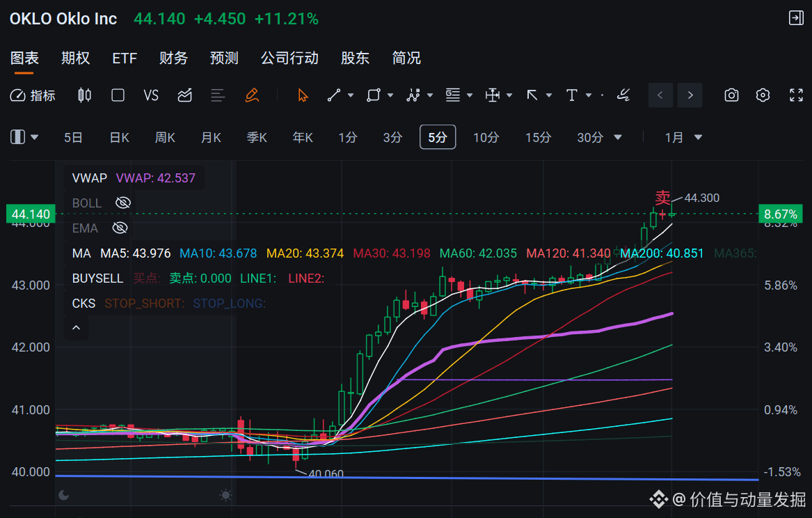Select the measurement range tool
Image resolution: width=812 pixels, height=518 pixels.
493,95
